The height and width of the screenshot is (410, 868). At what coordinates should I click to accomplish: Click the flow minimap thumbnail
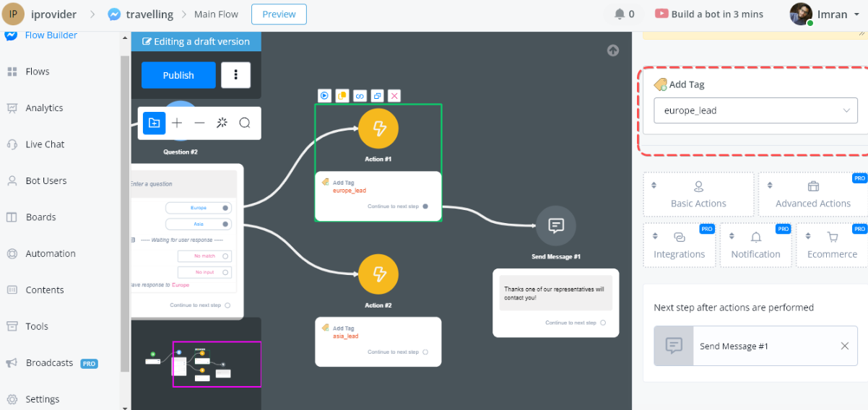pyautogui.click(x=196, y=365)
